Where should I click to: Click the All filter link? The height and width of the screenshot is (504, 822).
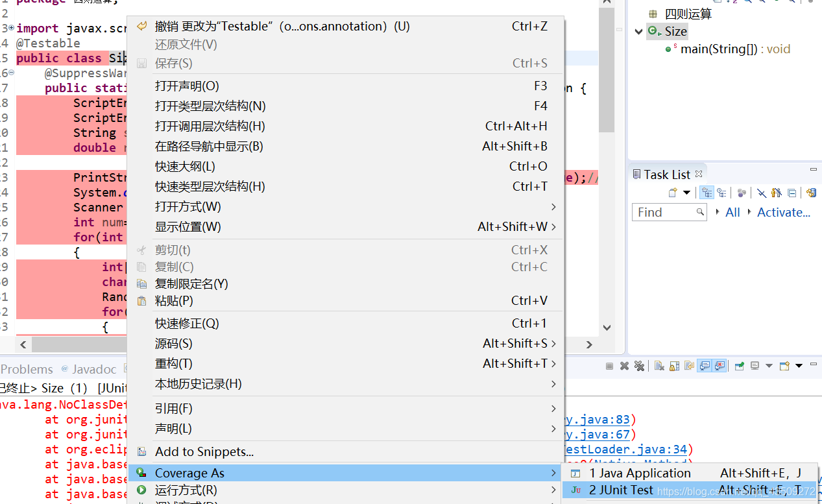[732, 212]
